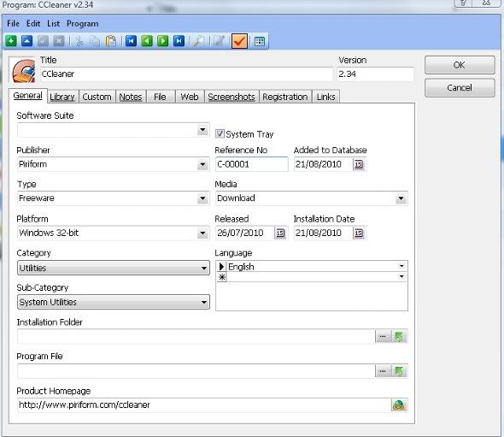Click the magnifier search toolbar icon

tap(199, 41)
